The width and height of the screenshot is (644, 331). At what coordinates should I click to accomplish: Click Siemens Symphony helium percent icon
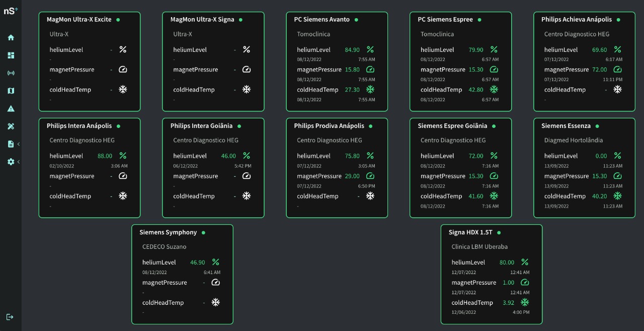pos(215,262)
